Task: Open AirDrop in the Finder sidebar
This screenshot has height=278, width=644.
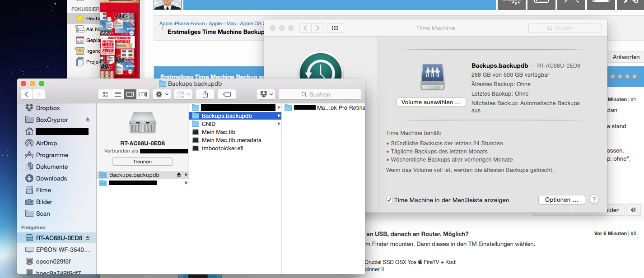Action: (x=47, y=143)
